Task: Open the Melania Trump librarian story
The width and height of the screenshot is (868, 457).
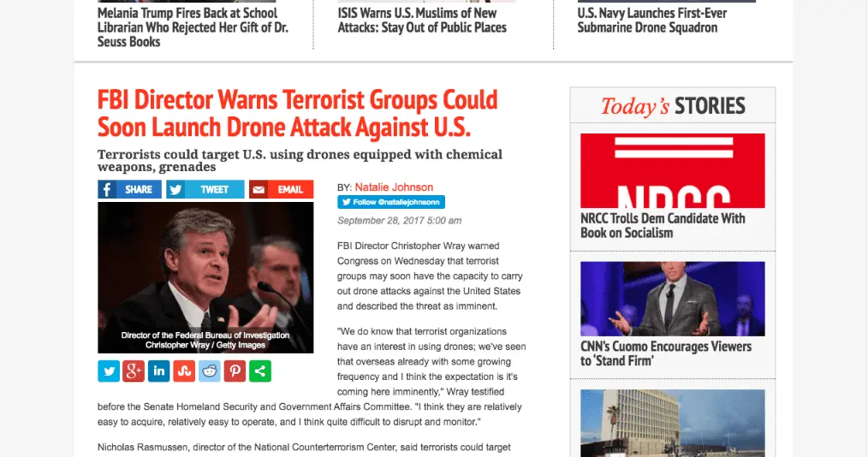Action: pyautogui.click(x=193, y=27)
